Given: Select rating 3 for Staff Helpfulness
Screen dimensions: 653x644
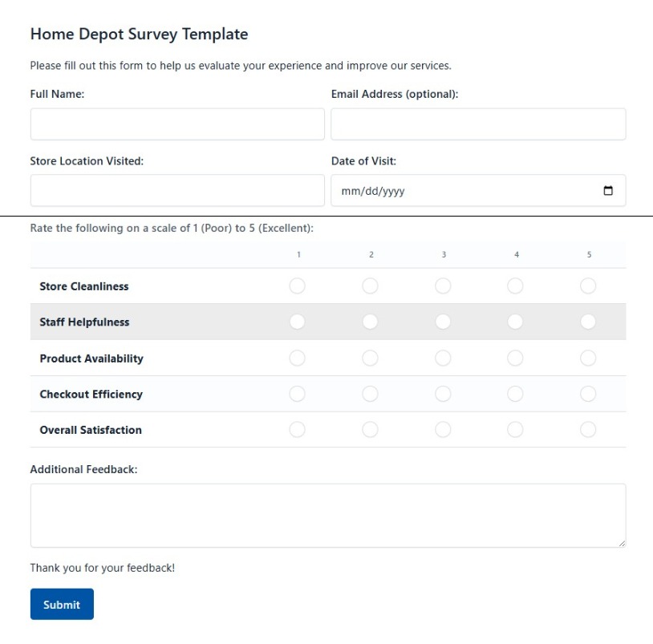Looking at the screenshot, I should 443,322.
